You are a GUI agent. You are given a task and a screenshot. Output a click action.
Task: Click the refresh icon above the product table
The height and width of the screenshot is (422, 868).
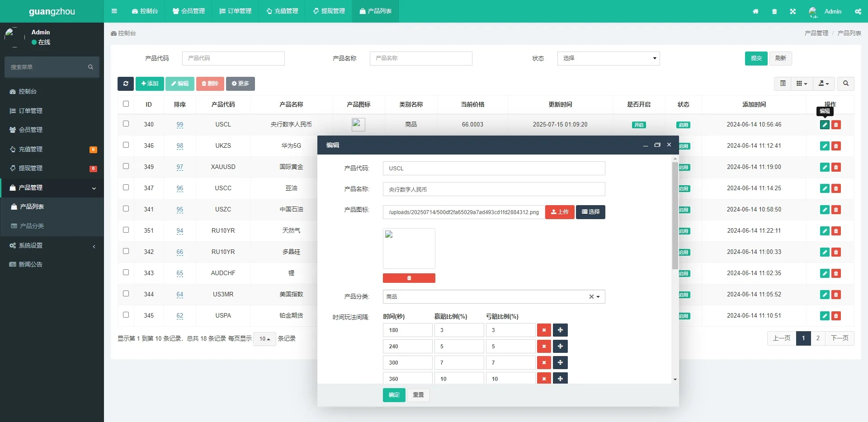pos(125,84)
